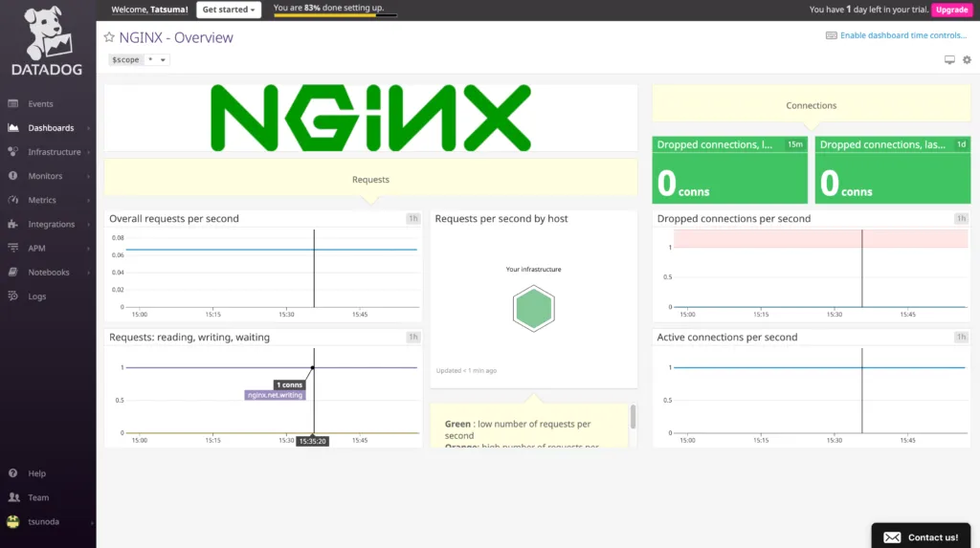Viewport: 980px width, 548px height.
Task: Open the Get started dropdown
Action: click(x=229, y=10)
